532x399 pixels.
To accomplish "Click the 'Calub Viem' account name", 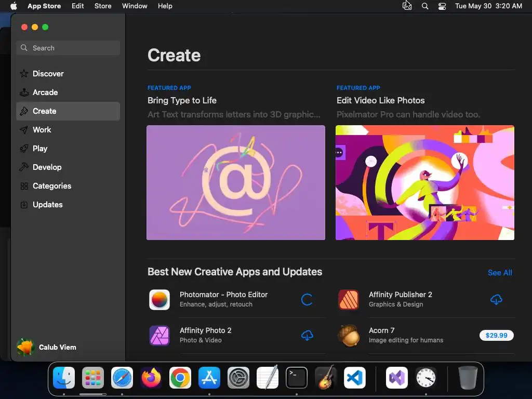I will coord(57,347).
